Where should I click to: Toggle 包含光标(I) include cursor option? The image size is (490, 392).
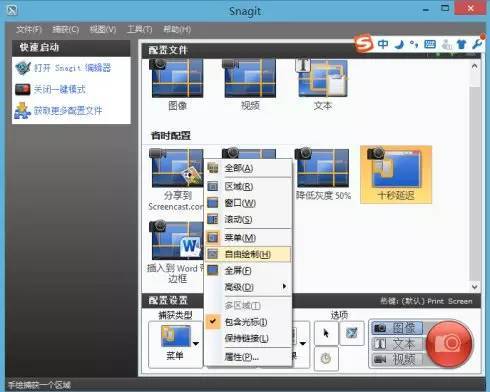tap(248, 322)
